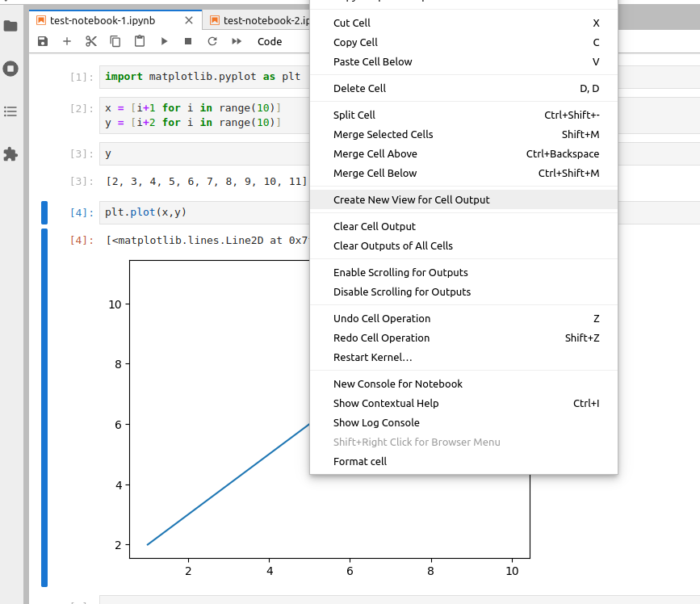Choose Merge Cell Below menu item
Image resolution: width=700 pixels, height=604 pixels.
click(x=463, y=174)
